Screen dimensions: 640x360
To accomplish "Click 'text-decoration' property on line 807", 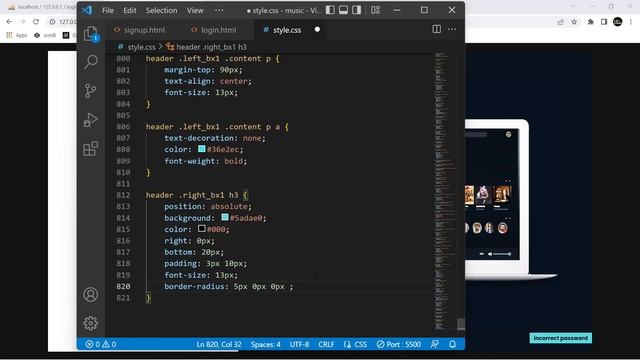I will [x=199, y=138].
